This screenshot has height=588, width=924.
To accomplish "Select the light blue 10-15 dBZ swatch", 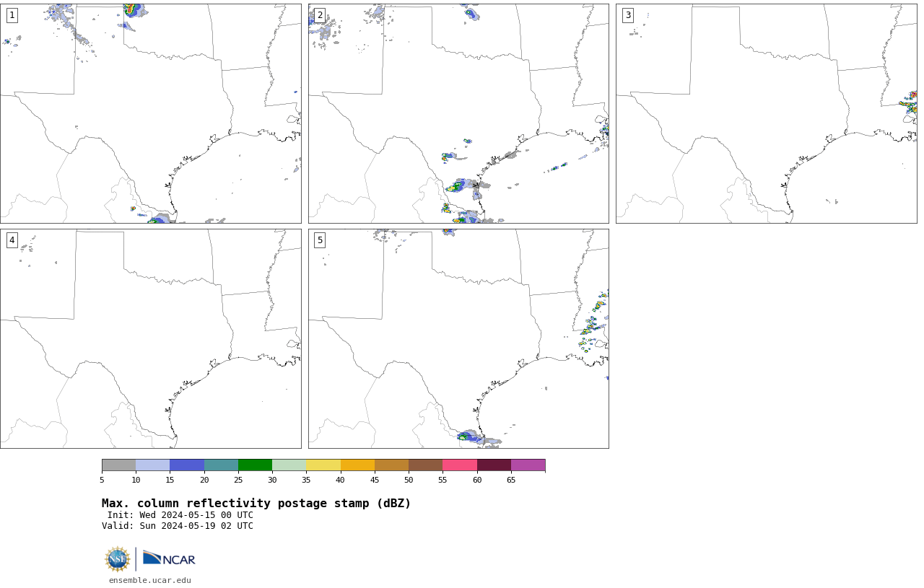I will click(x=152, y=465).
